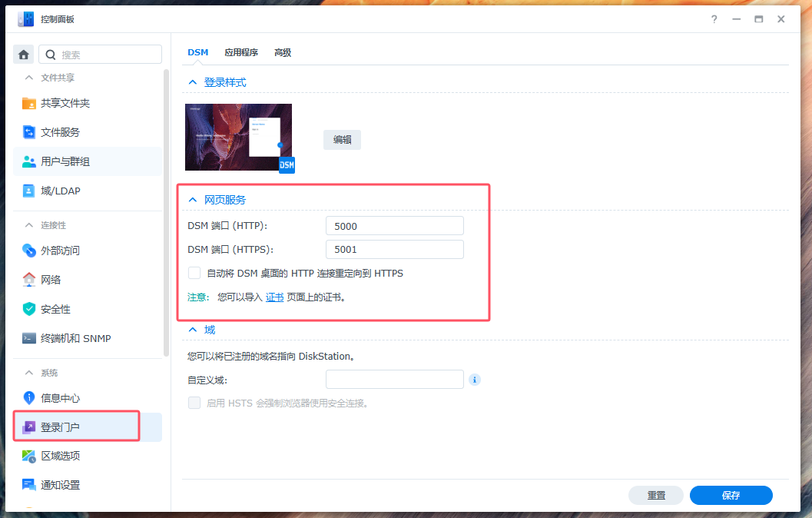812x518 pixels.
Task: Click info icon beside 自定义域 field
Action: pyautogui.click(x=475, y=380)
